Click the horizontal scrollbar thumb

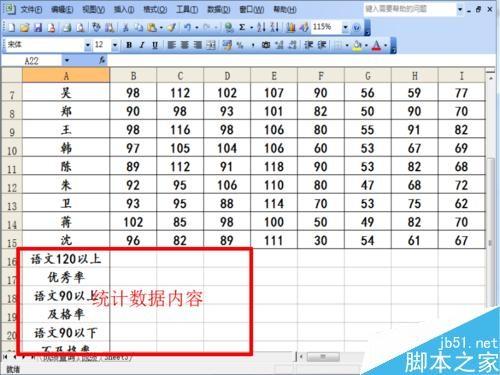(323, 357)
